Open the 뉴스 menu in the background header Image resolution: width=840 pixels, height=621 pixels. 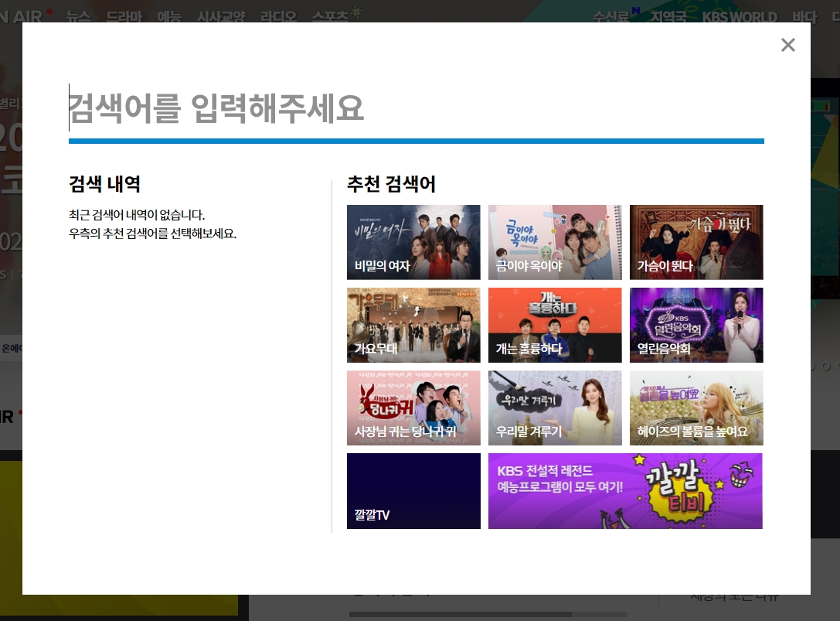click(78, 16)
